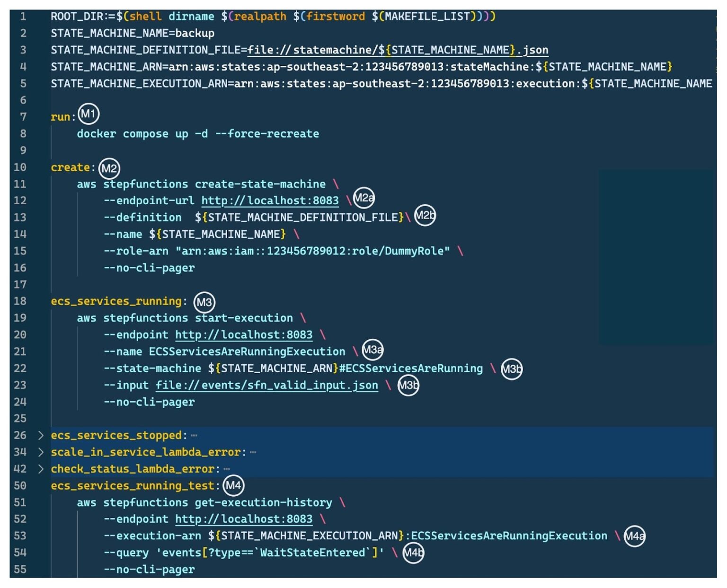Click the "docker compose up -d --force-recreate" command
The image size is (727, 588).
(x=198, y=134)
